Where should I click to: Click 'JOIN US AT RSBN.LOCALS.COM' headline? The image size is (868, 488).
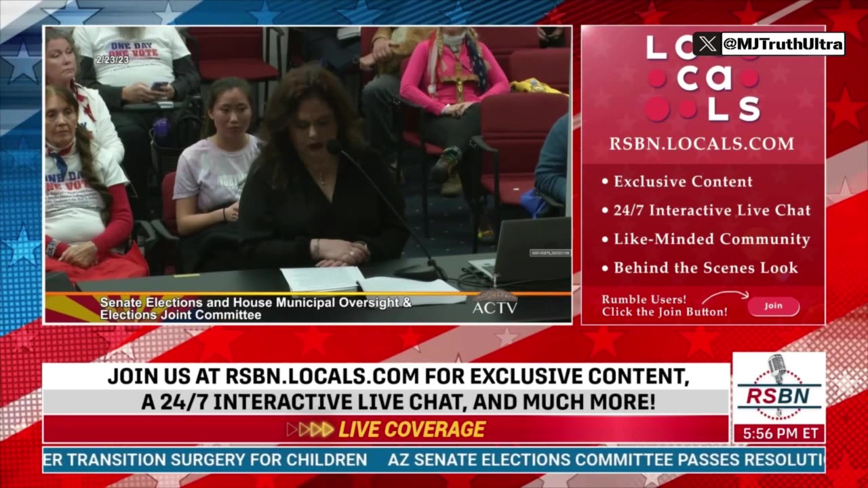tap(398, 378)
